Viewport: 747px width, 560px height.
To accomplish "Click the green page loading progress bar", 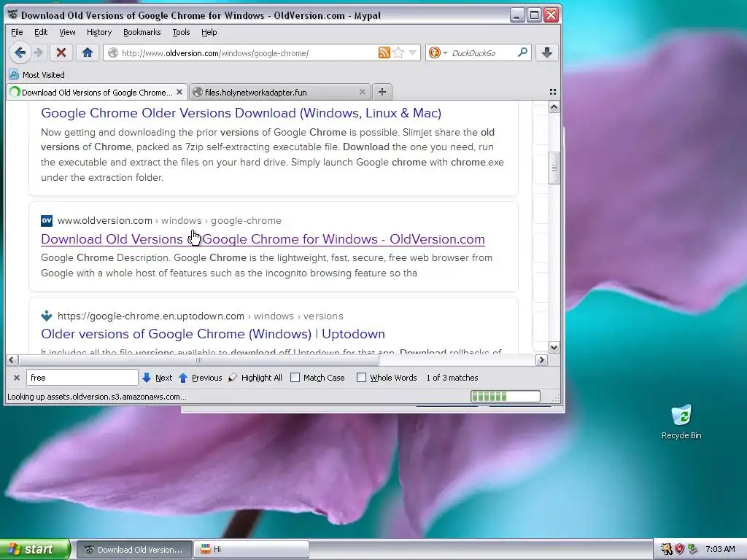I will (506, 396).
